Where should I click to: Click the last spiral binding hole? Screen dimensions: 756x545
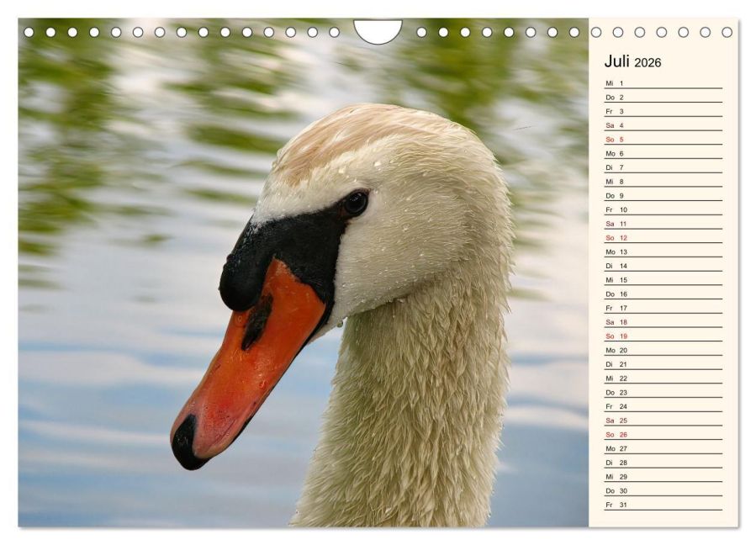[727, 32]
